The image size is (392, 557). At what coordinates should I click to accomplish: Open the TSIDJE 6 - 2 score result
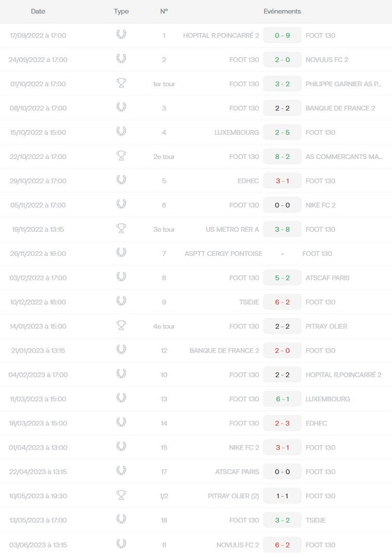282,302
